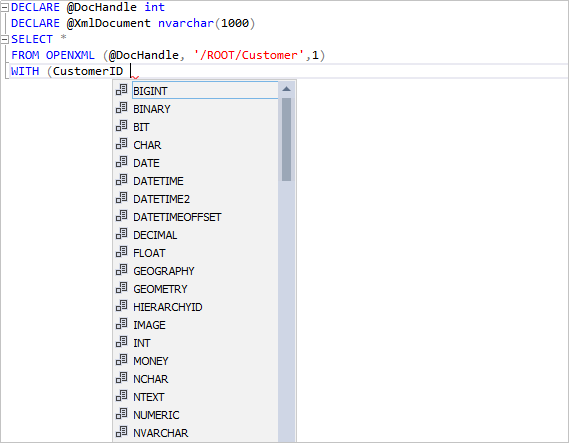569x443 pixels.
Task: Click the datatype icon beside DATETIME2
Action: point(122,198)
